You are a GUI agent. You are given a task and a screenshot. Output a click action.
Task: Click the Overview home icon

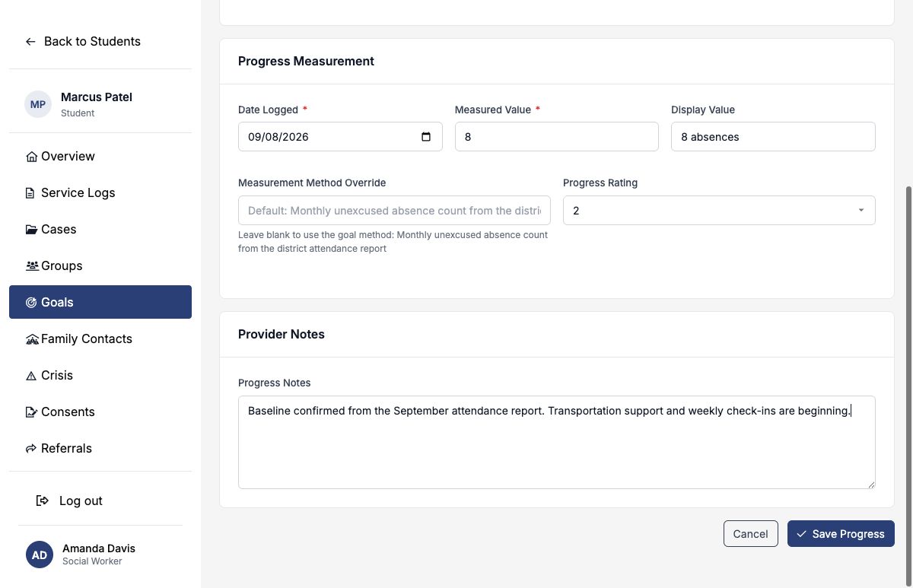tap(31, 157)
